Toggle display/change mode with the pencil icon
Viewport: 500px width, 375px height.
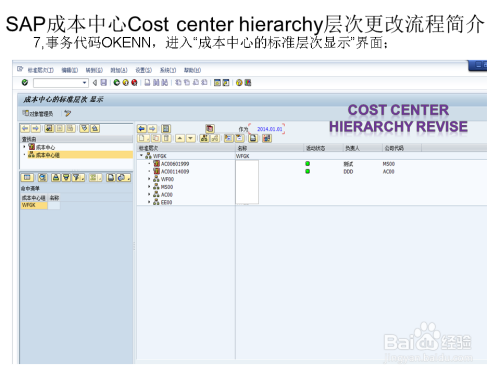pos(68,113)
